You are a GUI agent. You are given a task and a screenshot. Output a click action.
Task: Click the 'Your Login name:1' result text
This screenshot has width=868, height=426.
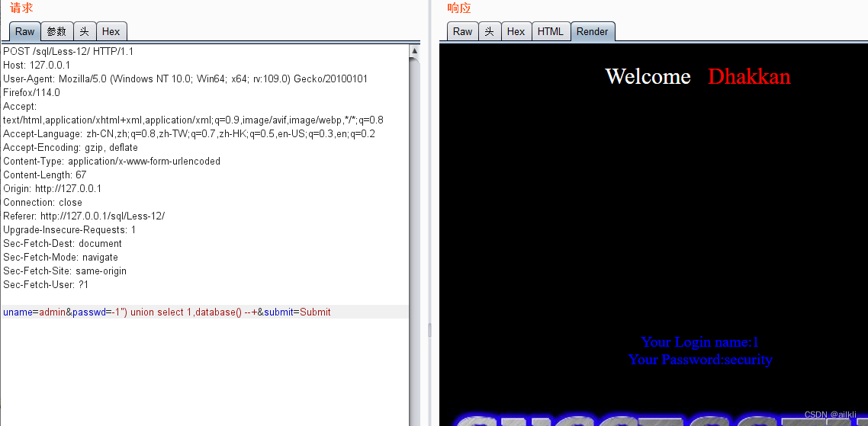point(699,342)
